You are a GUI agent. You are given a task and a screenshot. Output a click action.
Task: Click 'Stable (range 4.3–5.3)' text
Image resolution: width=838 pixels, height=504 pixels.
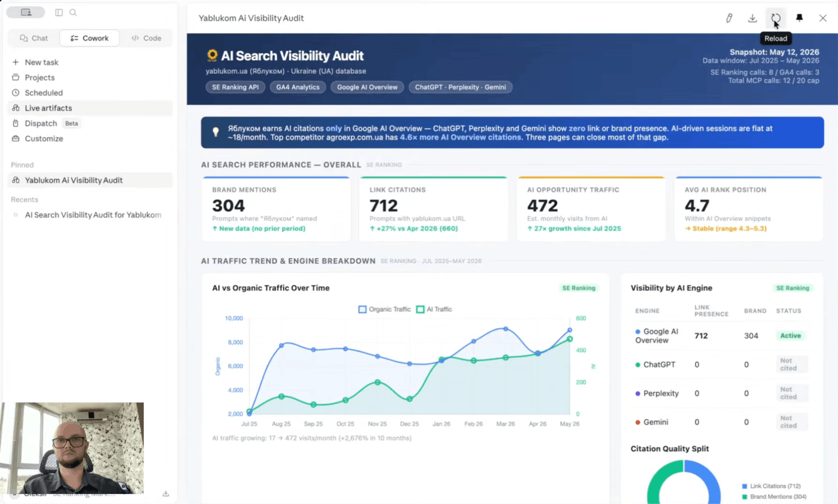click(729, 228)
